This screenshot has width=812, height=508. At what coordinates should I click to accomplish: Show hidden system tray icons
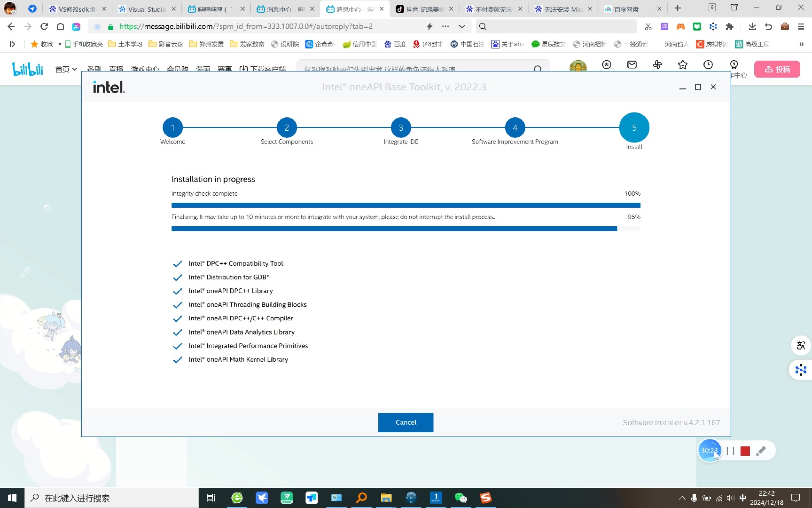pos(682,498)
